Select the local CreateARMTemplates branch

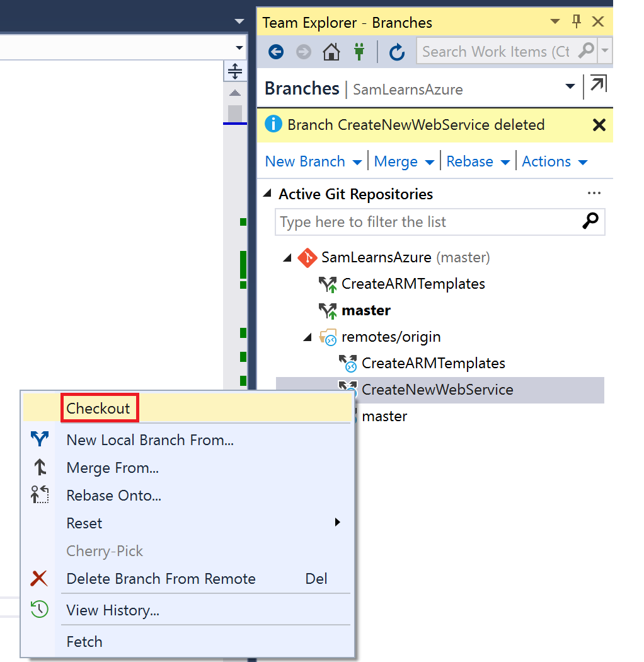click(413, 284)
